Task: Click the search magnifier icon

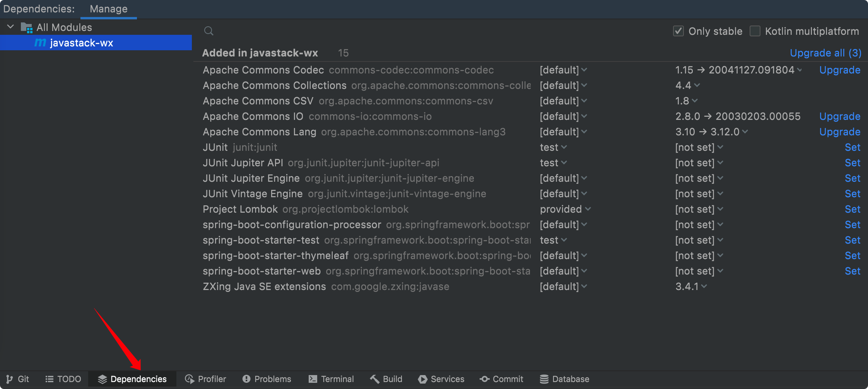Action: pyautogui.click(x=209, y=31)
